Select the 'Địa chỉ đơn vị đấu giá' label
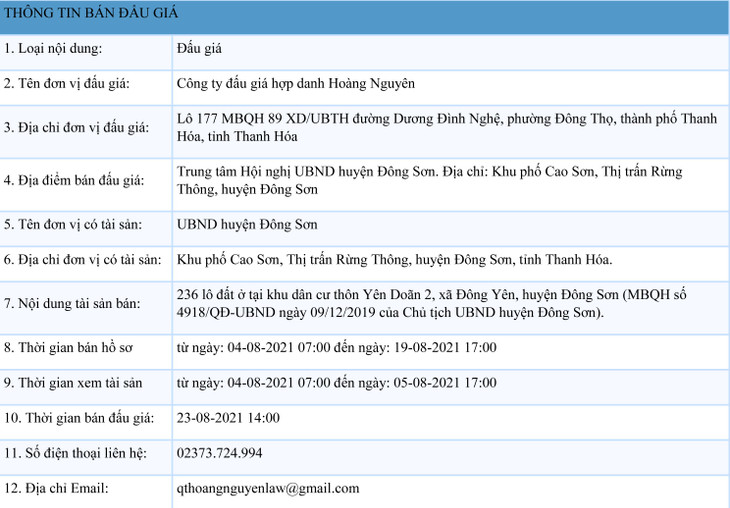The width and height of the screenshot is (730, 508). tap(76, 127)
